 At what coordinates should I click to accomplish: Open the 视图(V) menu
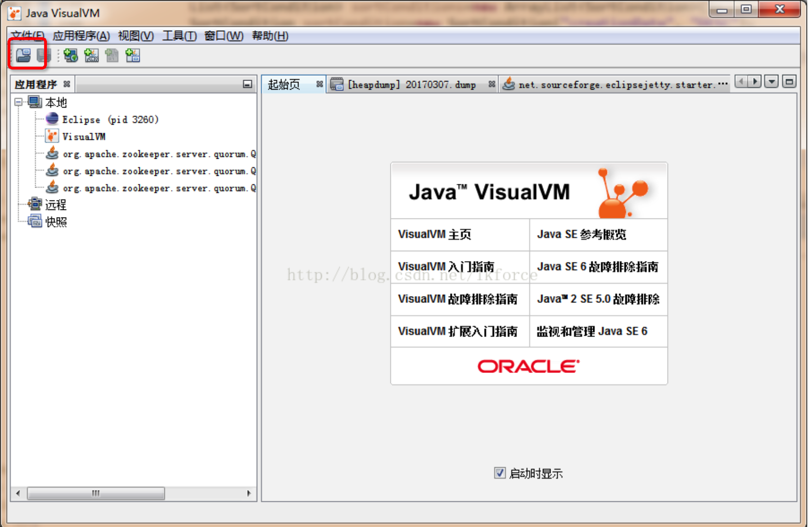pos(136,36)
